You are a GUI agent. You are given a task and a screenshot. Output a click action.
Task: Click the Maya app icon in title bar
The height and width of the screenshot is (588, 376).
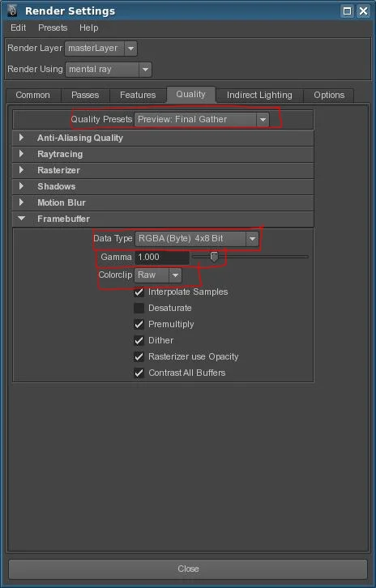coord(12,11)
